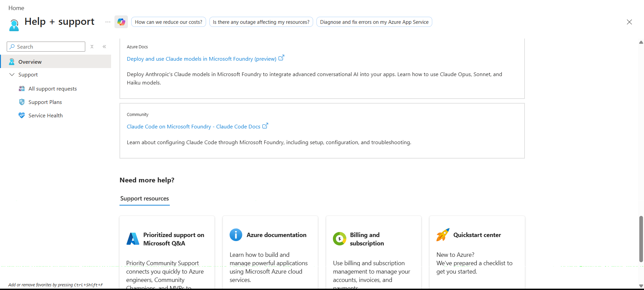Screen dimensions: 644x290
Task: Click the Help + support header icon
Action: tap(14, 25)
